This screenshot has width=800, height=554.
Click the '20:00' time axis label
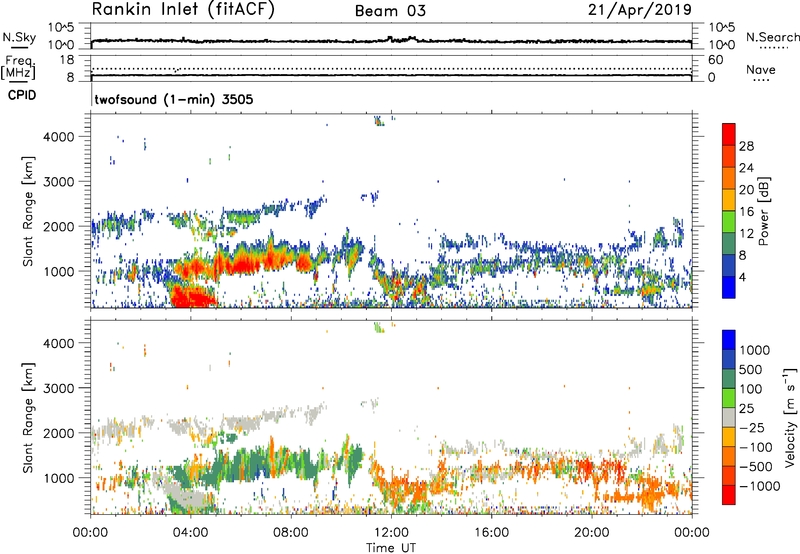tap(591, 532)
